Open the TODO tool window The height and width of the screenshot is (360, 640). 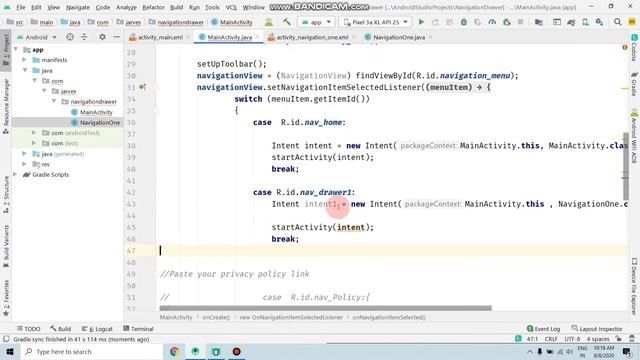point(29,329)
